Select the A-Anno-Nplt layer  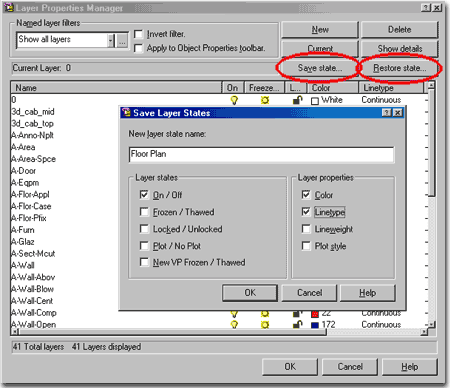pos(32,135)
